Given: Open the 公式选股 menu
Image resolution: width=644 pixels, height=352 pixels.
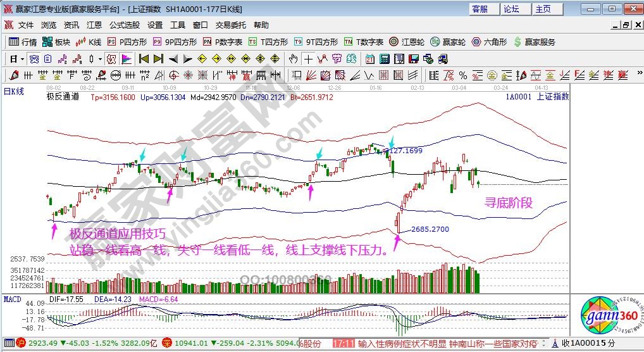Looking at the screenshot, I should coord(124,25).
